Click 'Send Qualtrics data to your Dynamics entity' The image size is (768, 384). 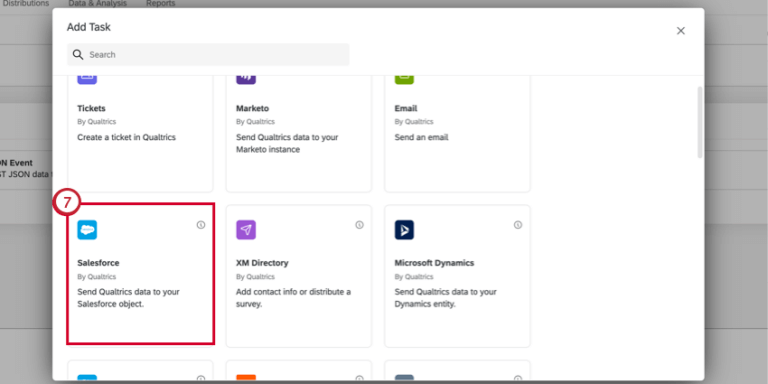click(445, 298)
